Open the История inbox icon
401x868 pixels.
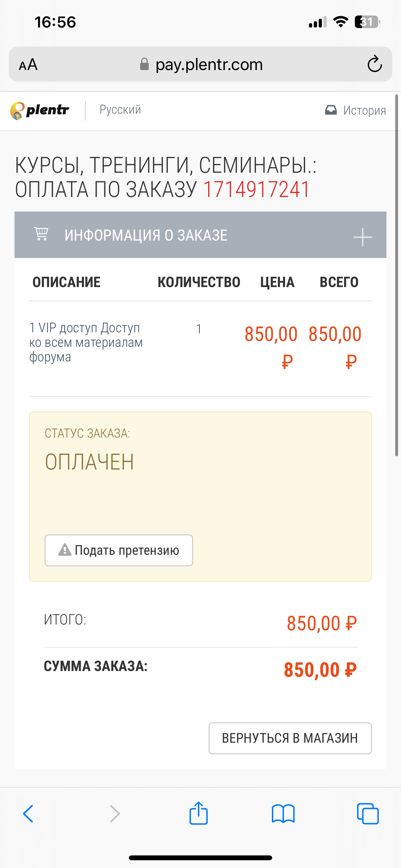pos(331,110)
